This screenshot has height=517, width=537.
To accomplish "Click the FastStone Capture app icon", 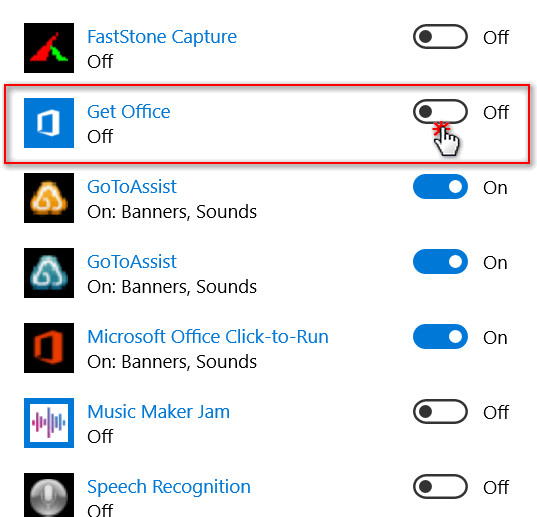I will pyautogui.click(x=49, y=48).
